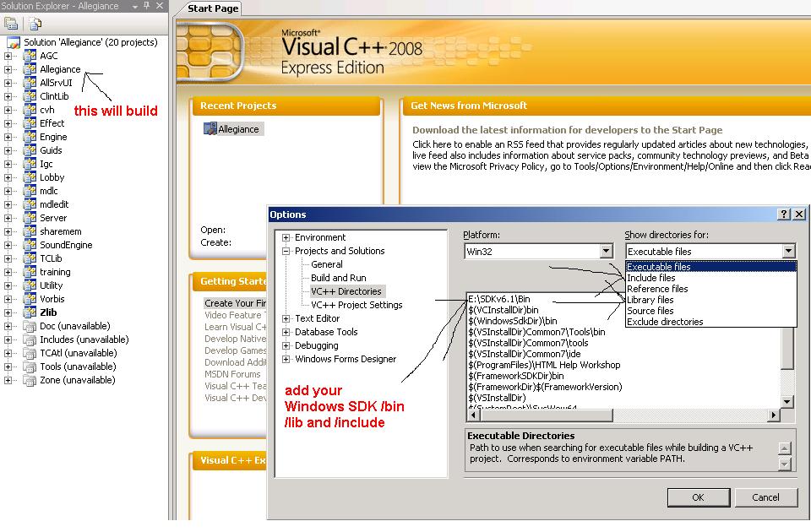Screen dimensions: 811x532
Task: Select the VC++ Project Settings tree item
Action: click(x=357, y=305)
